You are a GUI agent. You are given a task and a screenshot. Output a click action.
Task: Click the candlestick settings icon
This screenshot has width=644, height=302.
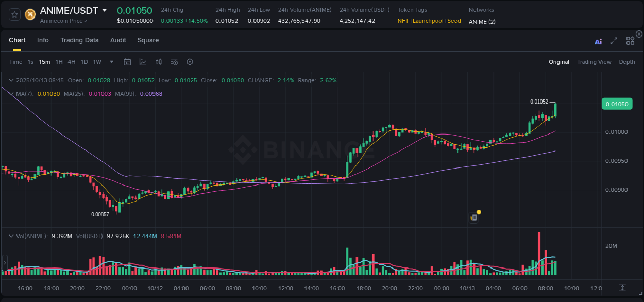(159, 62)
